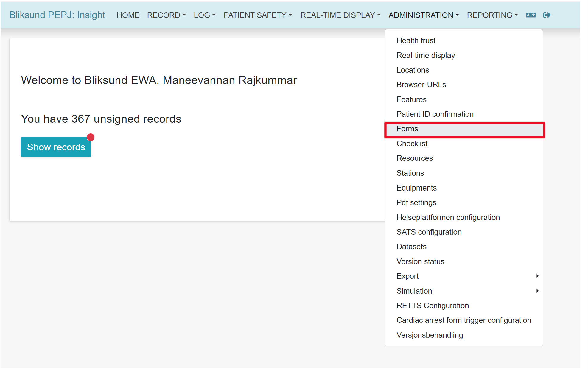The image size is (588, 374).
Task: Open Datasets from the menu
Action: [464, 247]
